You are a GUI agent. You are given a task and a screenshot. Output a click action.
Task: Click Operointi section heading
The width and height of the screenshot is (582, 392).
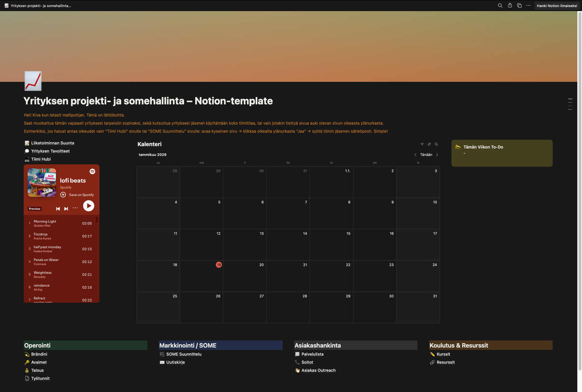point(37,346)
